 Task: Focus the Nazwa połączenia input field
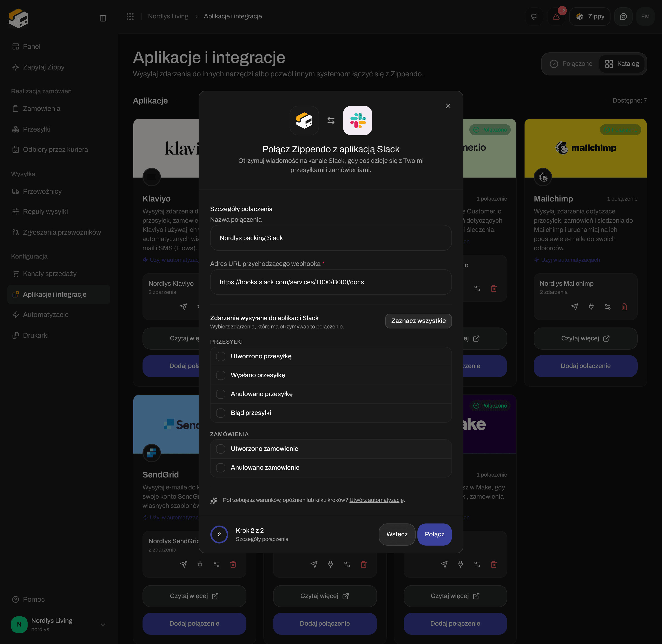[331, 238]
